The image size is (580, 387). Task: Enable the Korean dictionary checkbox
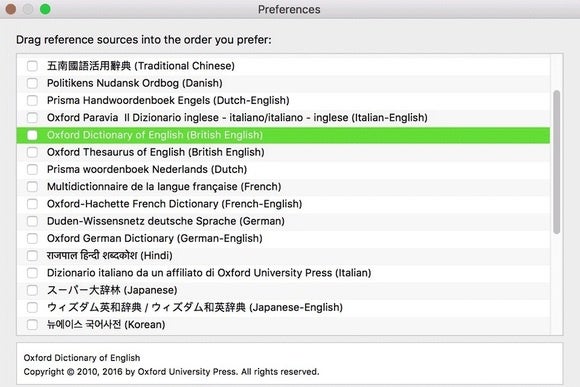tap(32, 325)
